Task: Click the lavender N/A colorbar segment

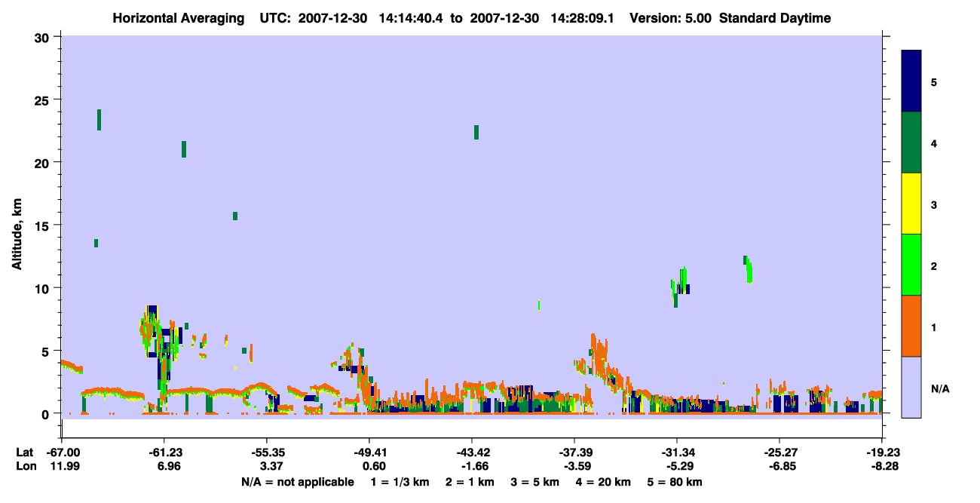Action: [x=911, y=387]
